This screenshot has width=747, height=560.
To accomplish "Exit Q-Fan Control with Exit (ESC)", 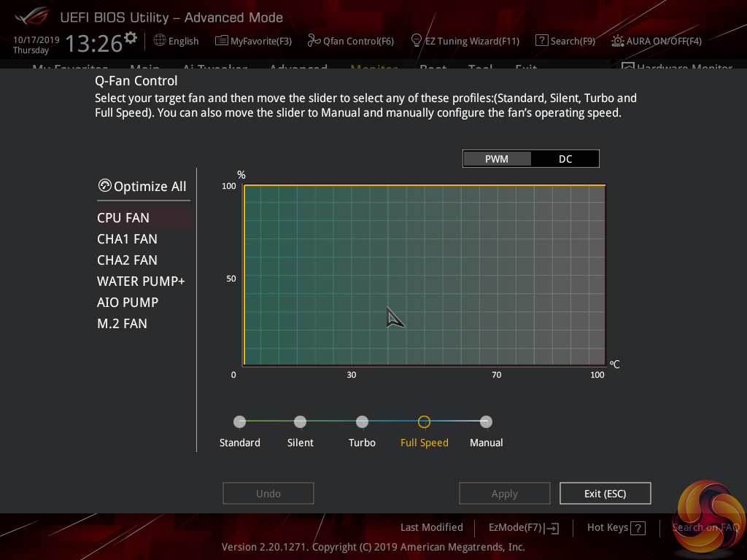I will pyautogui.click(x=605, y=494).
